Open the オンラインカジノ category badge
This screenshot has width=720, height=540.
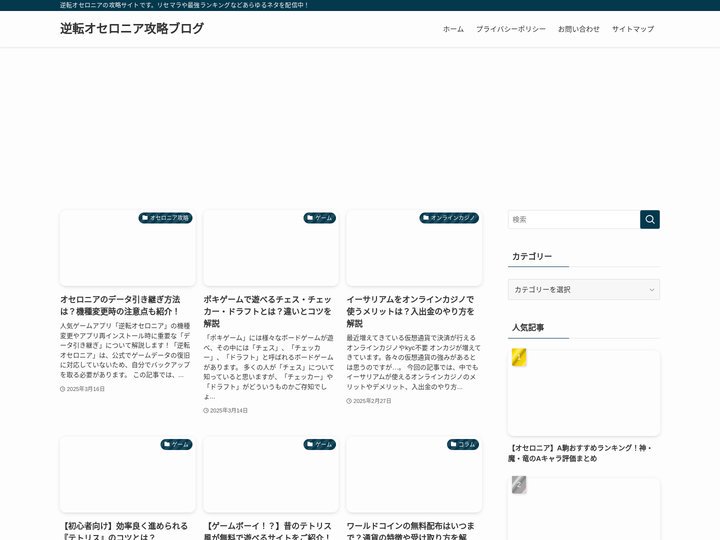coord(449,218)
